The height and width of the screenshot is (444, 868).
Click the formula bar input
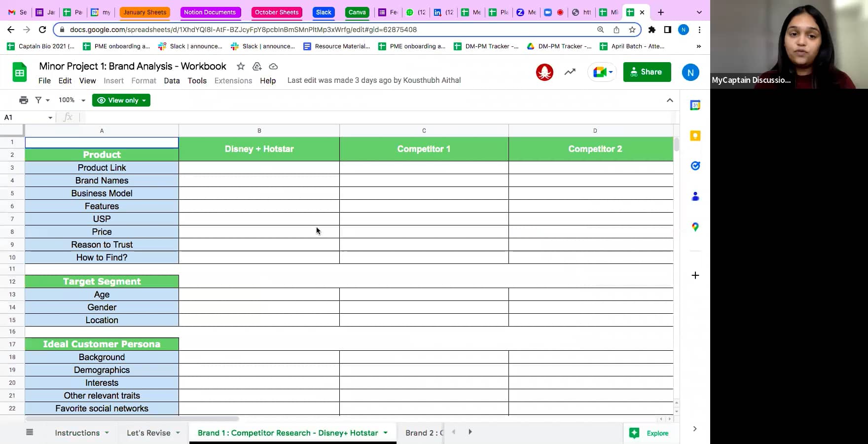point(380,117)
